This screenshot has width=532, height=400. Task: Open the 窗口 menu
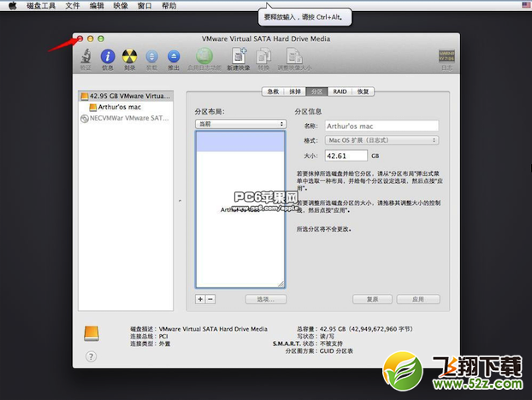tap(145, 6)
